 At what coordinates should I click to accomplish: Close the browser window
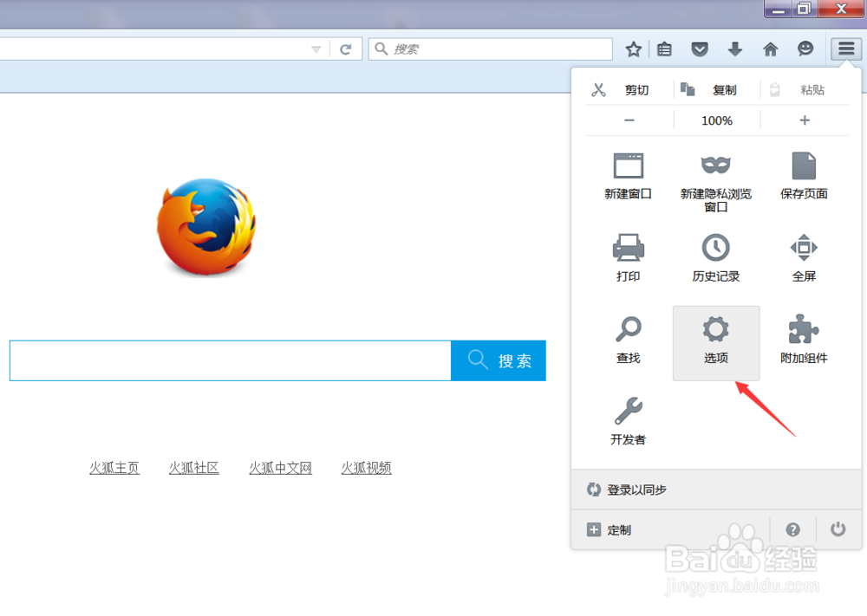[842, 9]
